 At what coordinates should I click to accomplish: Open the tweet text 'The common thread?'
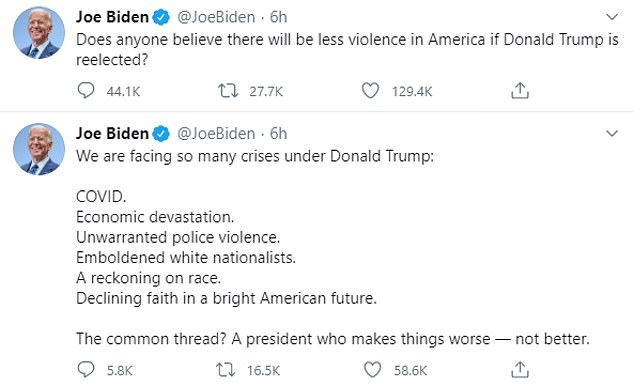[151, 339]
